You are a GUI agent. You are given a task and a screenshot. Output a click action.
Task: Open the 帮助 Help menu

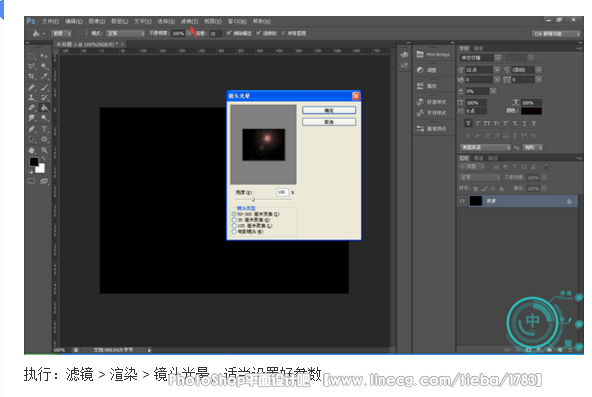pos(262,21)
